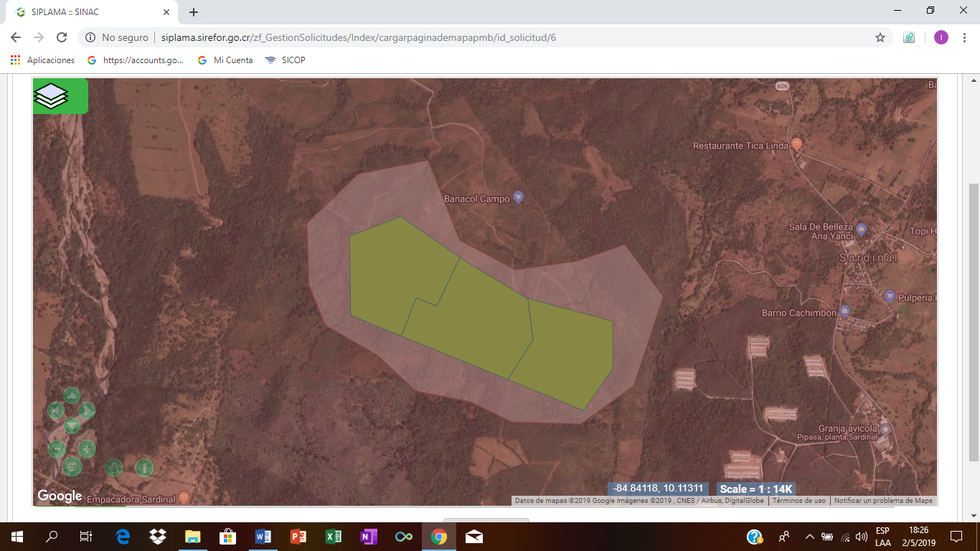The image size is (980, 551).
Task: Click the address bar URL
Action: [x=359, y=37]
